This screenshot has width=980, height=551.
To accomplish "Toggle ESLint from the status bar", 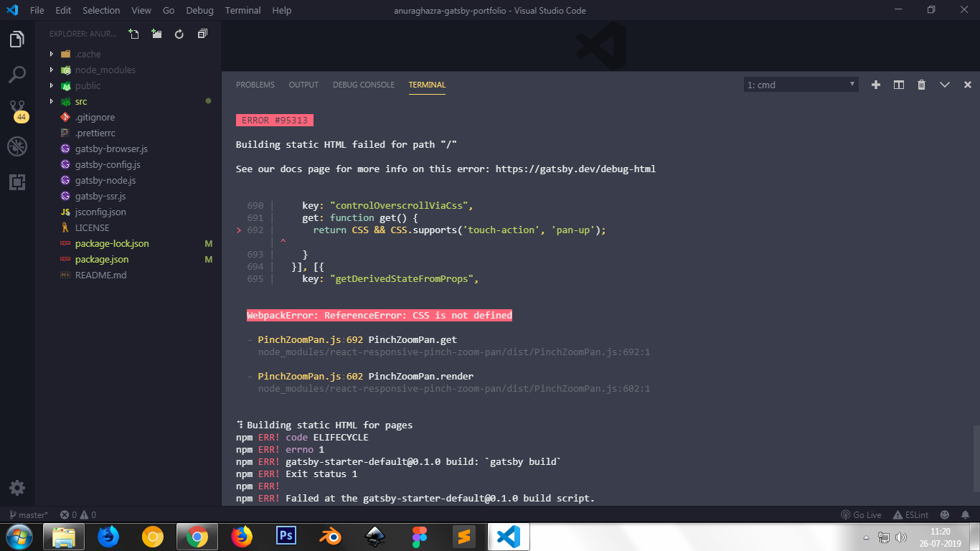I will [x=911, y=514].
